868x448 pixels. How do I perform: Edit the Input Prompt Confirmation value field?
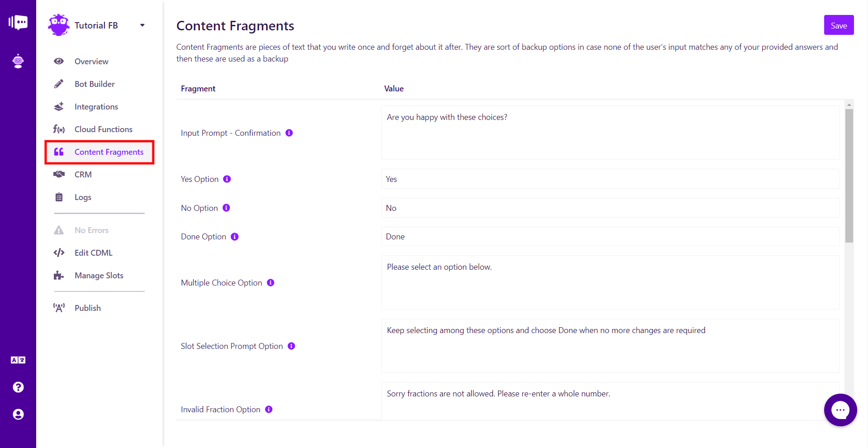click(610, 133)
